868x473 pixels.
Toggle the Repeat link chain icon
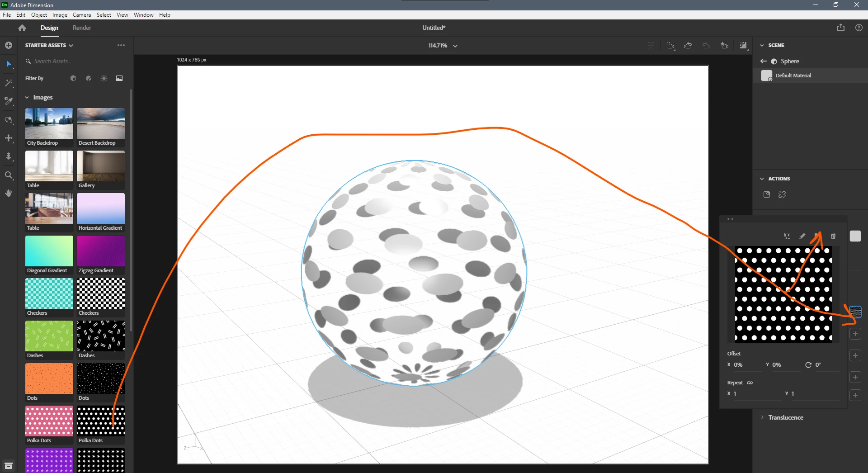(750, 383)
